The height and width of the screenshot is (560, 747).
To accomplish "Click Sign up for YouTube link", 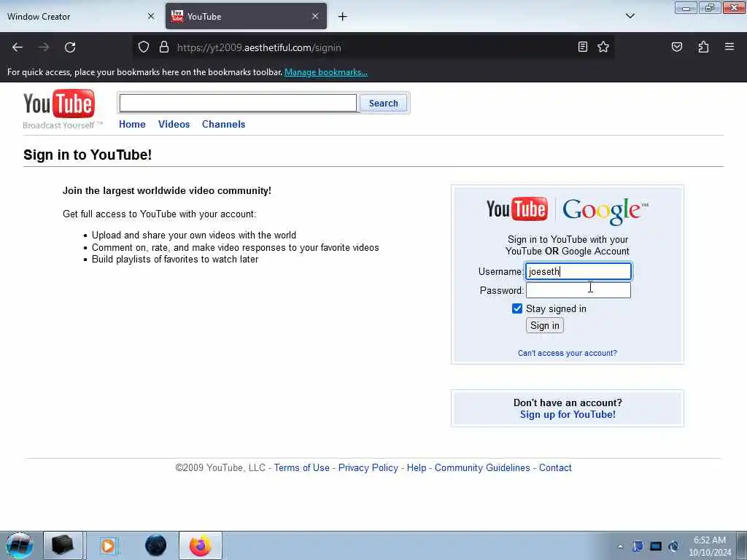I will click(x=568, y=415).
